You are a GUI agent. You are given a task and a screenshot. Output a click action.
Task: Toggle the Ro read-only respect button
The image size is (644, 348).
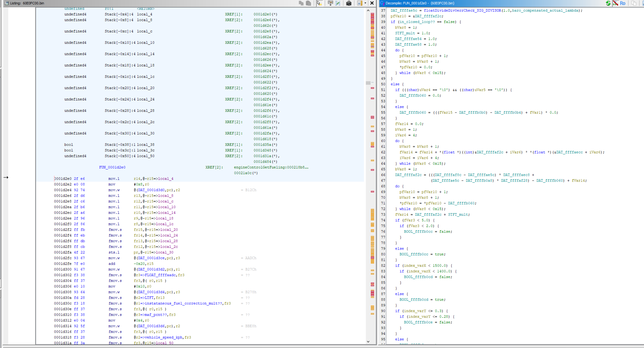[x=622, y=3]
